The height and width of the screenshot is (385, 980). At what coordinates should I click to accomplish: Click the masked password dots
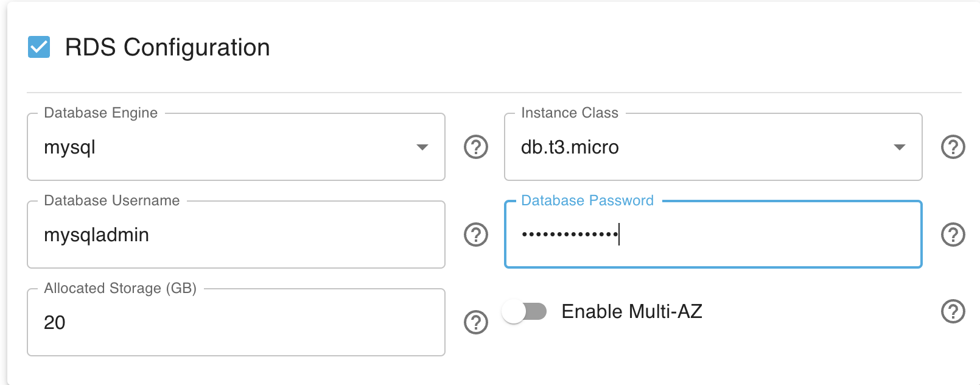[569, 235]
